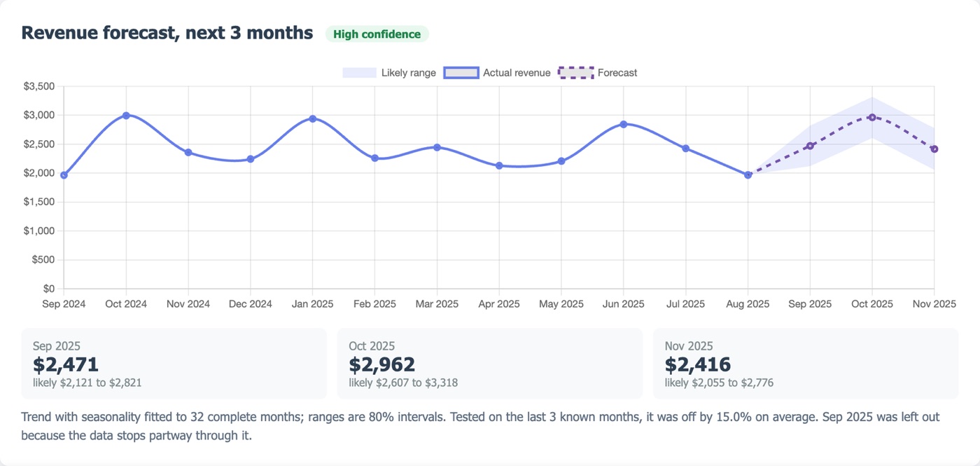Click the Jul 2025 x-axis label
Viewport: 980px width, 466px height.
click(685, 304)
